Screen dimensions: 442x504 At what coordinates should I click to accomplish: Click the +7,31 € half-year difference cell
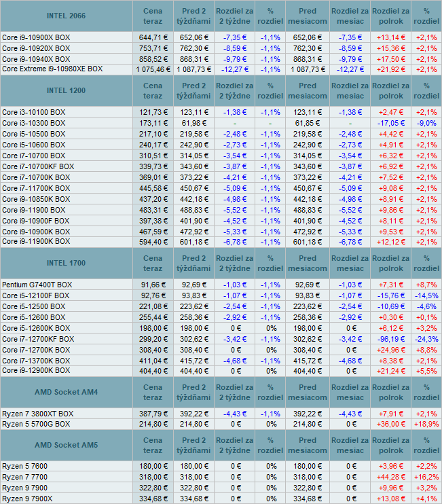pos(391,285)
